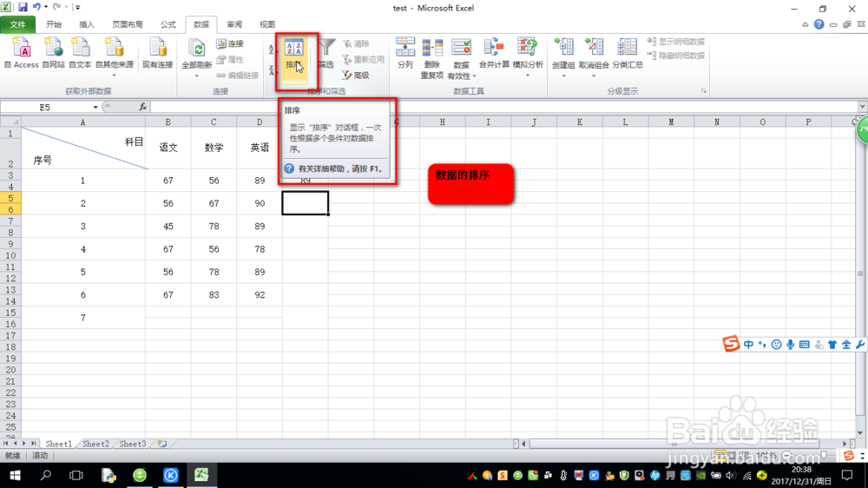Import data from text file (自文本)
This screenshot has width=868, height=488.
click(x=80, y=53)
